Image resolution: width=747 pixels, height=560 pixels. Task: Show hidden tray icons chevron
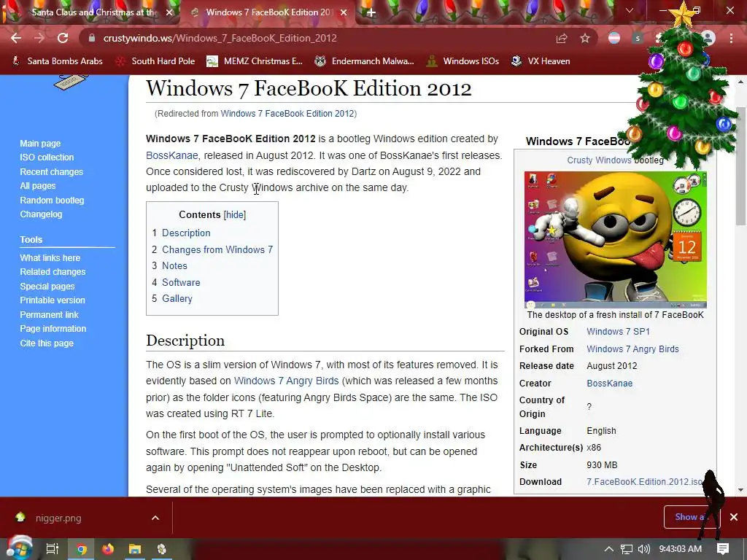[x=609, y=549]
